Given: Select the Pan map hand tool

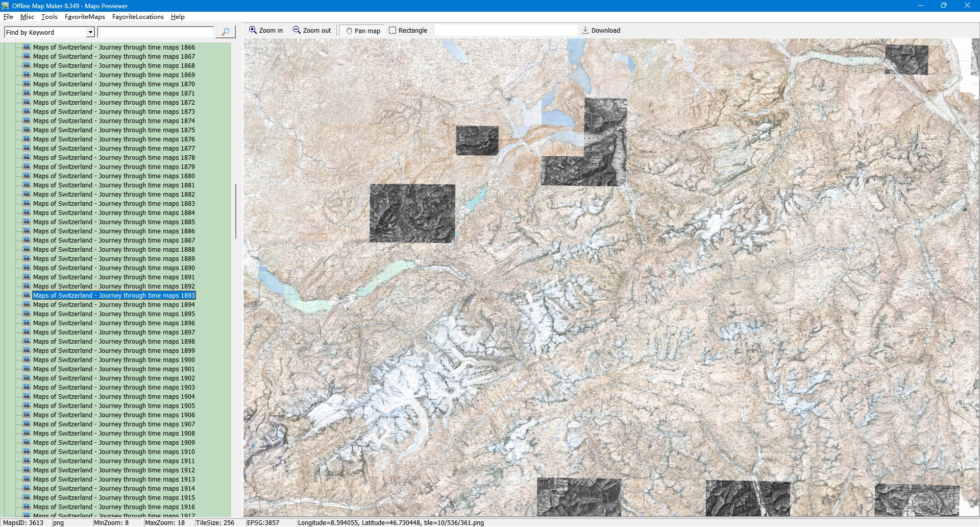Looking at the screenshot, I should point(349,31).
